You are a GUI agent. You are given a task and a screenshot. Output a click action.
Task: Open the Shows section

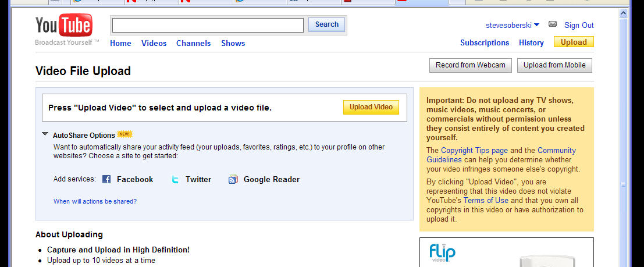(x=233, y=43)
